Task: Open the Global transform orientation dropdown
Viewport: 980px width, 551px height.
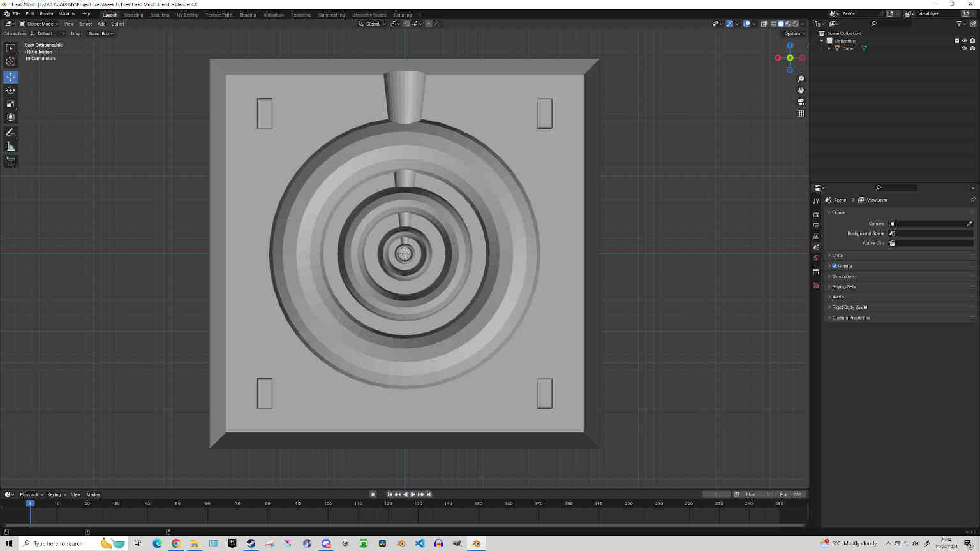Action: pyautogui.click(x=372, y=24)
